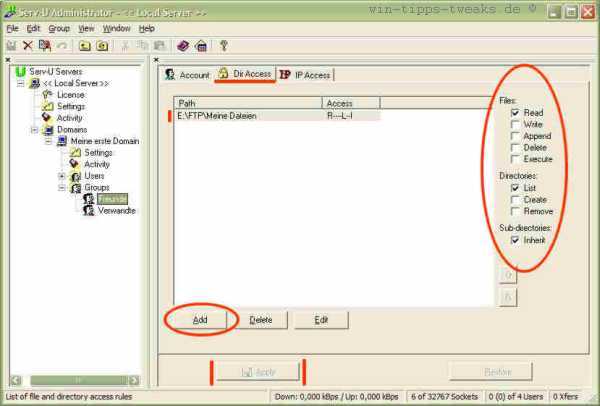
Task: Click the grayed-out copy pages toolbar icon
Action: coord(142,46)
